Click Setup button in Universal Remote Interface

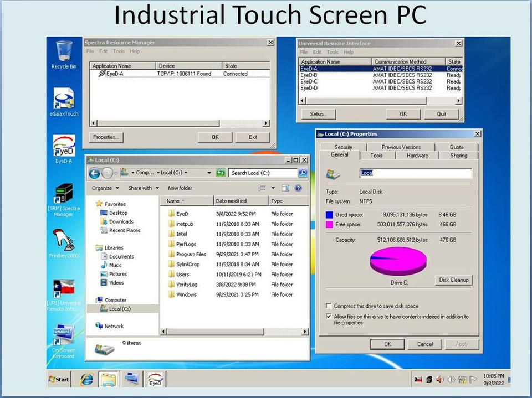coord(318,114)
